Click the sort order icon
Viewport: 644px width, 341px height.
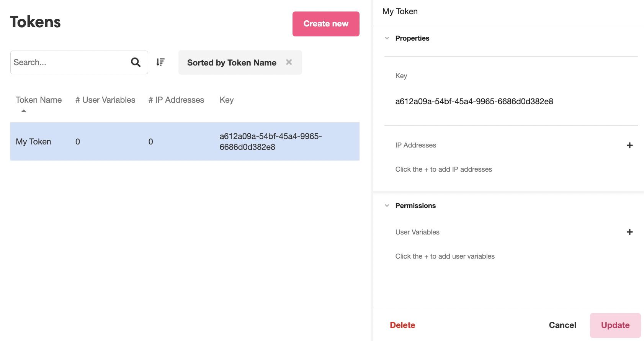coord(160,62)
